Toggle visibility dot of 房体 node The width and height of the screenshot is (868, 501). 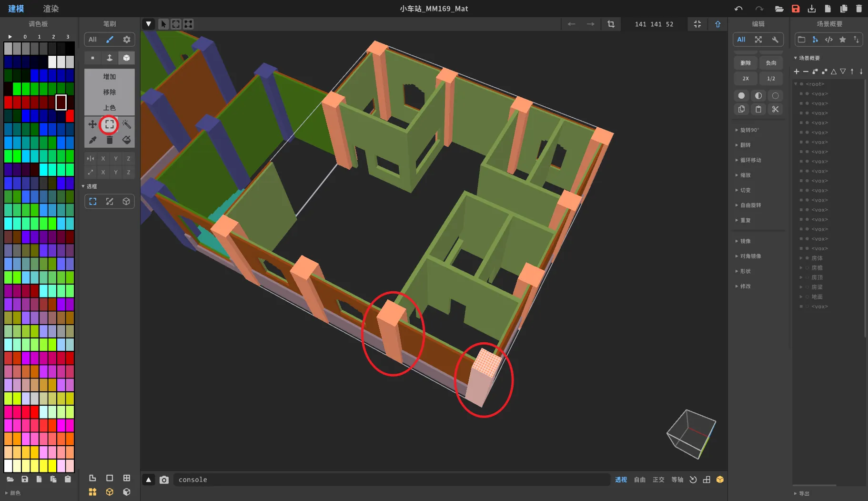(x=807, y=258)
